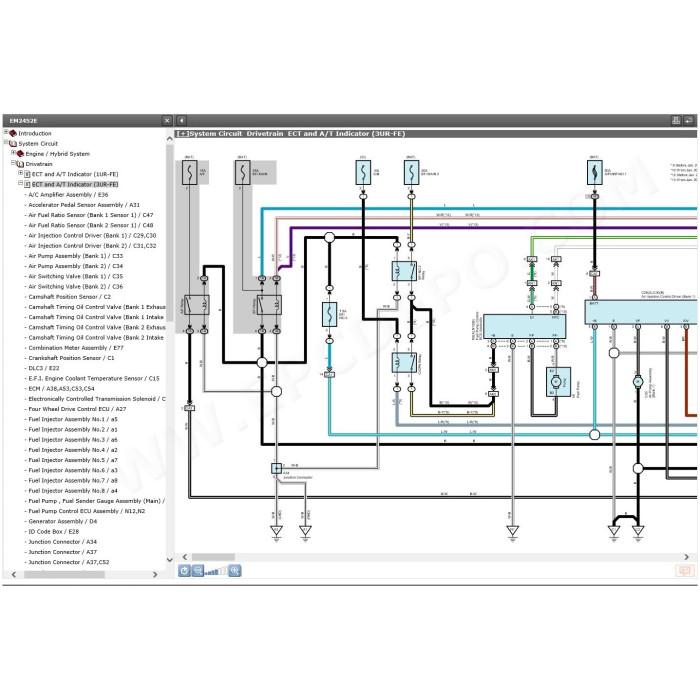700x700 pixels.
Task: Open Air Injection Control Driver (Bank 1) / C29,C30
Action: point(92,236)
